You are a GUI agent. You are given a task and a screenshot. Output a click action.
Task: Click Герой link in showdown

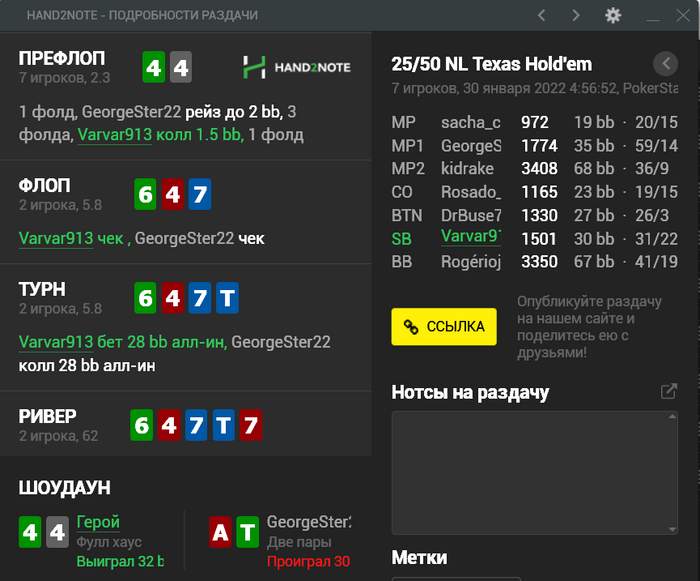[98, 522]
